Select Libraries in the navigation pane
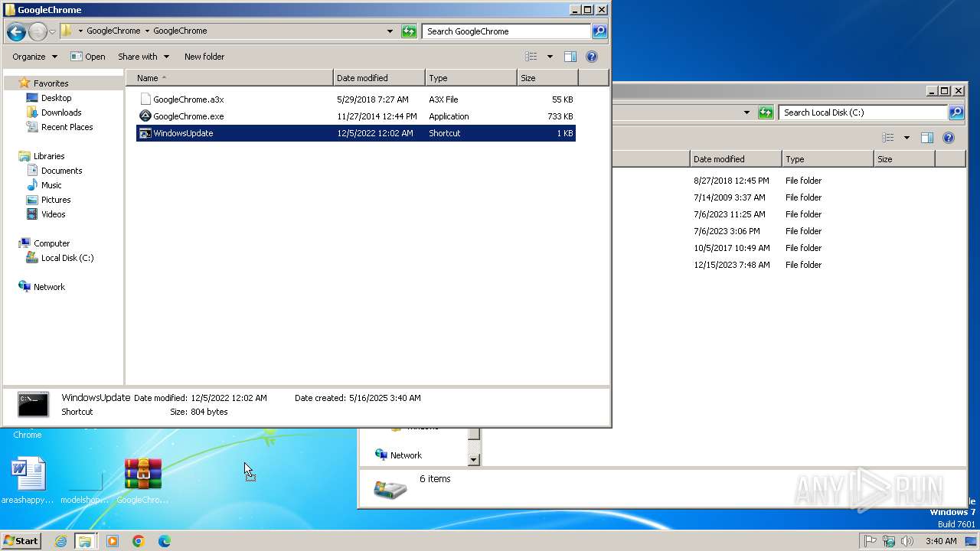The image size is (980, 551). point(48,156)
